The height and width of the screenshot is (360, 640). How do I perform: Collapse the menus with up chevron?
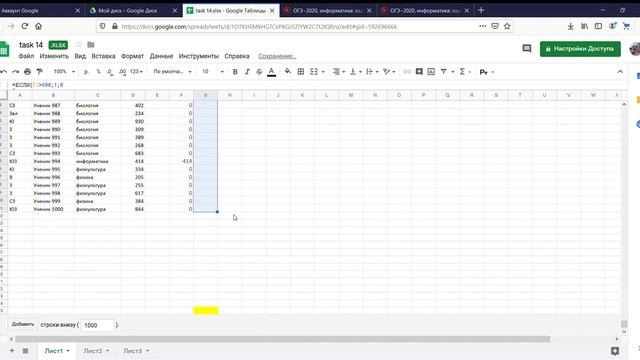pos(620,72)
